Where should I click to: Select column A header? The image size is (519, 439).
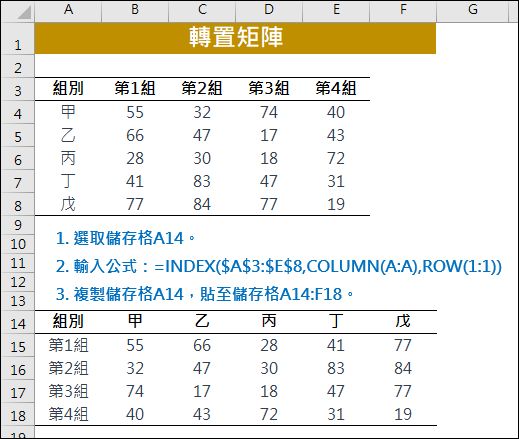pyautogui.click(x=68, y=11)
